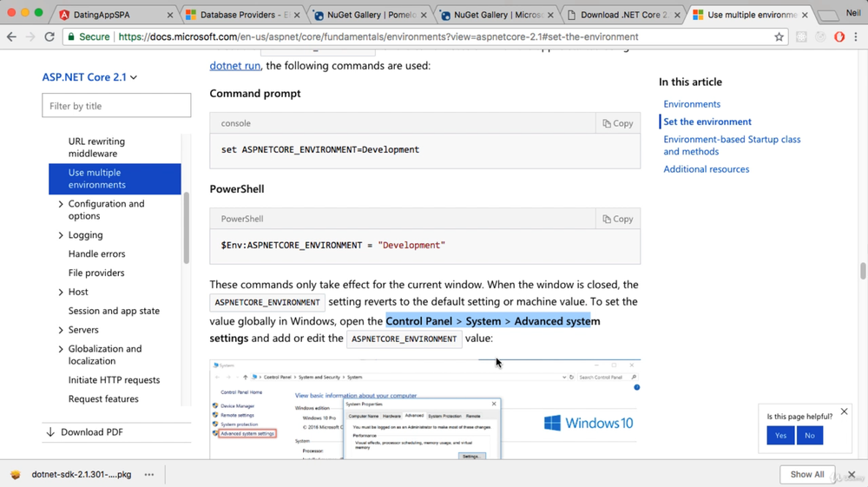Image resolution: width=868 pixels, height=487 pixels.
Task: Close the downloads bar
Action: [x=852, y=474]
